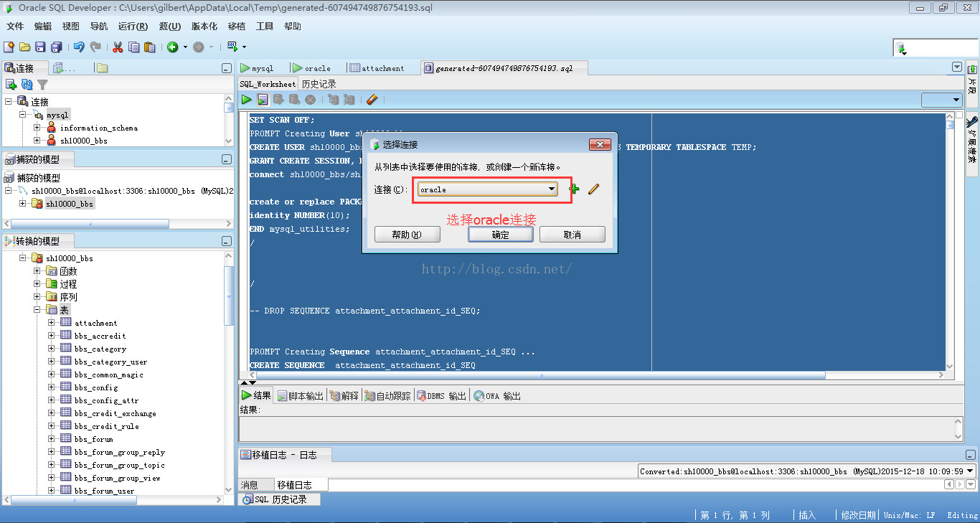Expand the 函数 folder node
Viewport: 980px width, 523px height.
coord(37,271)
